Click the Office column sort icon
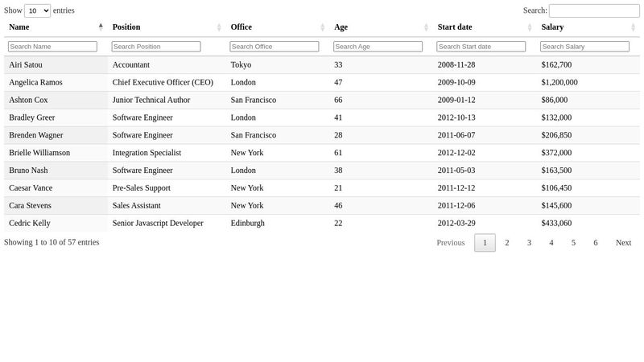The height and width of the screenshot is (362, 644). 323,27
